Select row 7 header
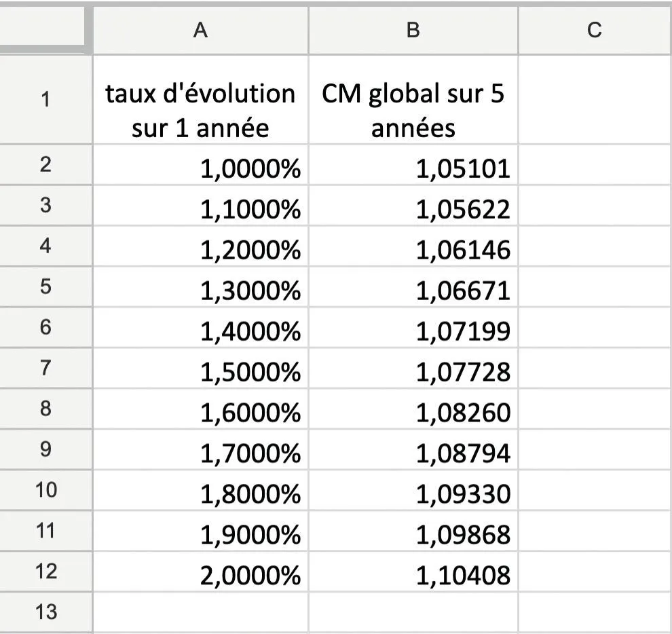The height and width of the screenshot is (634, 672). [45, 368]
